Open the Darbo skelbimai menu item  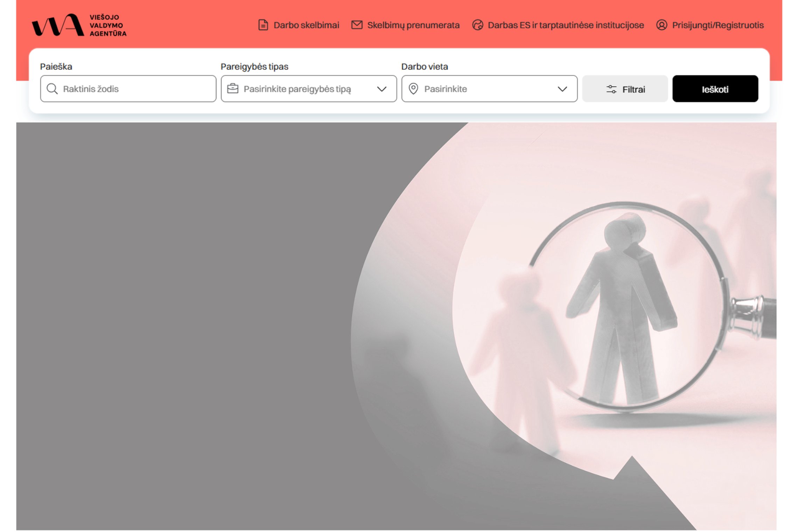click(x=306, y=25)
